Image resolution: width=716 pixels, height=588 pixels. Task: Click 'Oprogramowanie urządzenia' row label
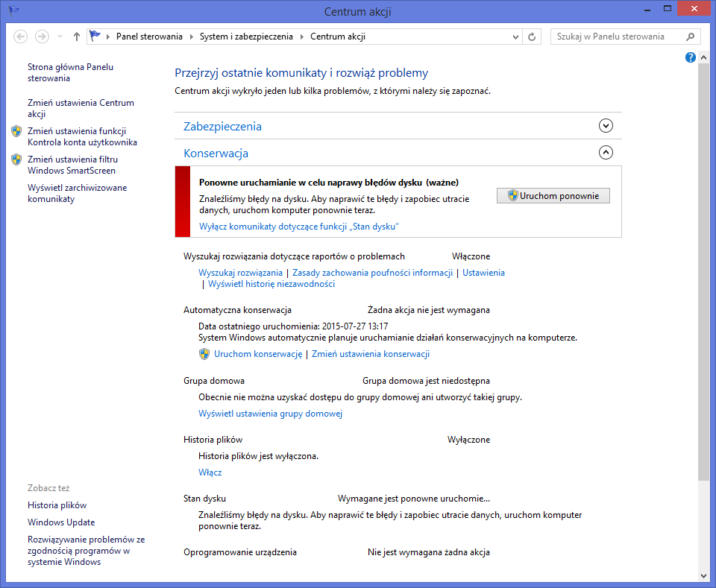(x=240, y=552)
